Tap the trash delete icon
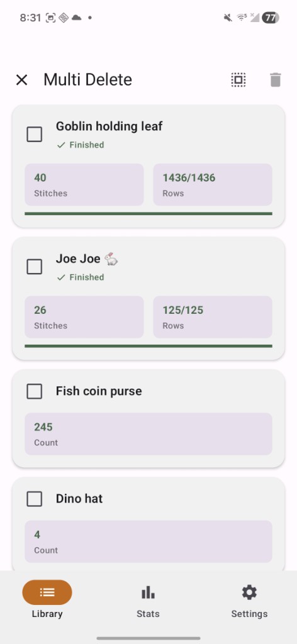Image resolution: width=297 pixels, height=644 pixels. click(275, 80)
